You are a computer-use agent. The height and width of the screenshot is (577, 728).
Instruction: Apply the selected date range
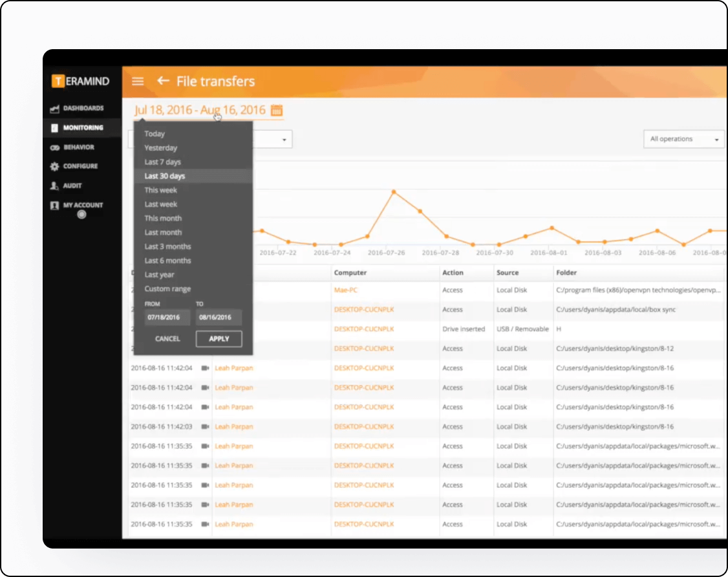[x=219, y=338]
